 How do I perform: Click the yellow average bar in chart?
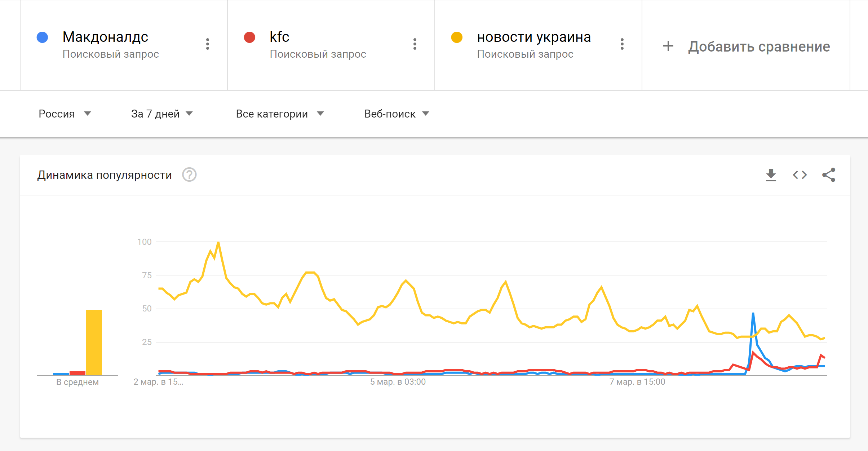(94, 342)
